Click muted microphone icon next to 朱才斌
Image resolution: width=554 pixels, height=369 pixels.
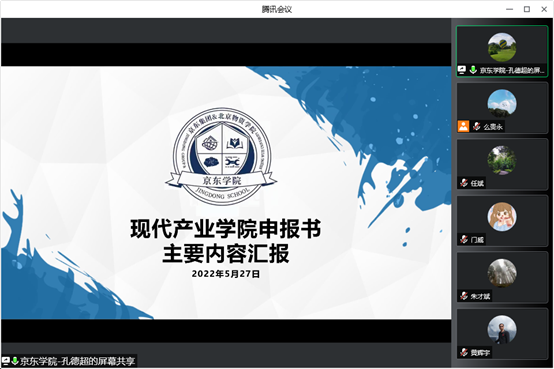[464, 296]
